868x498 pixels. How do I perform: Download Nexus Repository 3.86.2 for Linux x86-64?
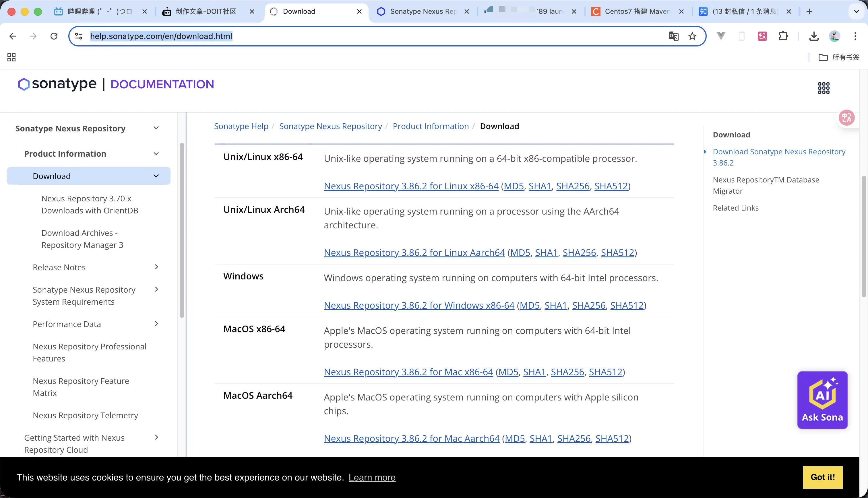pos(411,186)
